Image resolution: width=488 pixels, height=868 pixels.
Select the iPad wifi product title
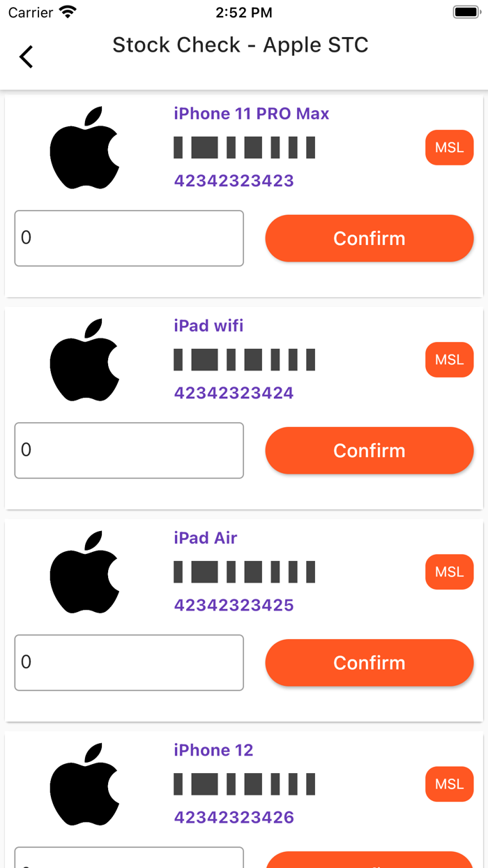(208, 325)
